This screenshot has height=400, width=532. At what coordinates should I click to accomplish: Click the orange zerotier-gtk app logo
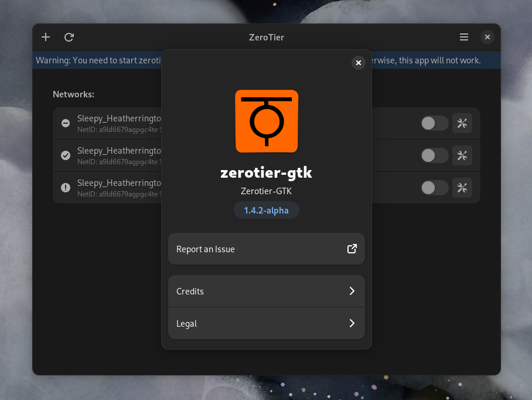click(x=267, y=121)
